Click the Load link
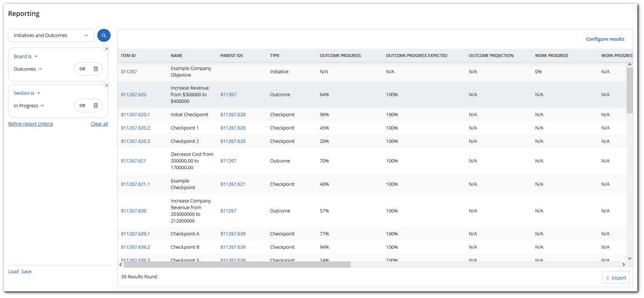This screenshot has width=644, height=298. (13, 271)
